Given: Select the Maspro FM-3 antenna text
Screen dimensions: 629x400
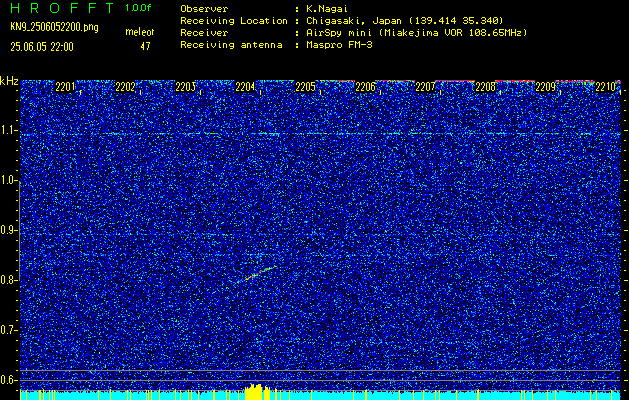Looking at the screenshot, I should 339,45.
